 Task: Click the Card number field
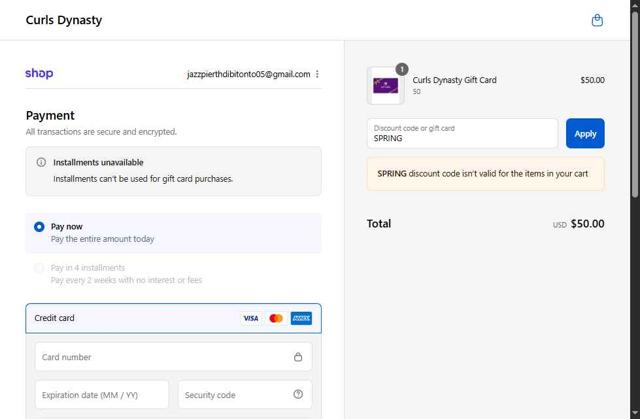tap(173, 357)
